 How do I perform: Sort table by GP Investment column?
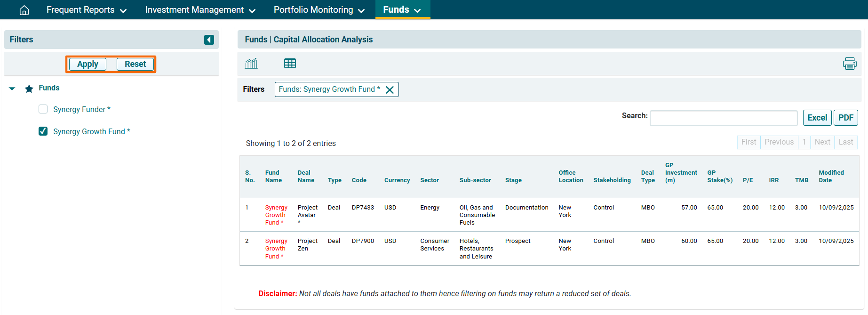click(x=680, y=173)
